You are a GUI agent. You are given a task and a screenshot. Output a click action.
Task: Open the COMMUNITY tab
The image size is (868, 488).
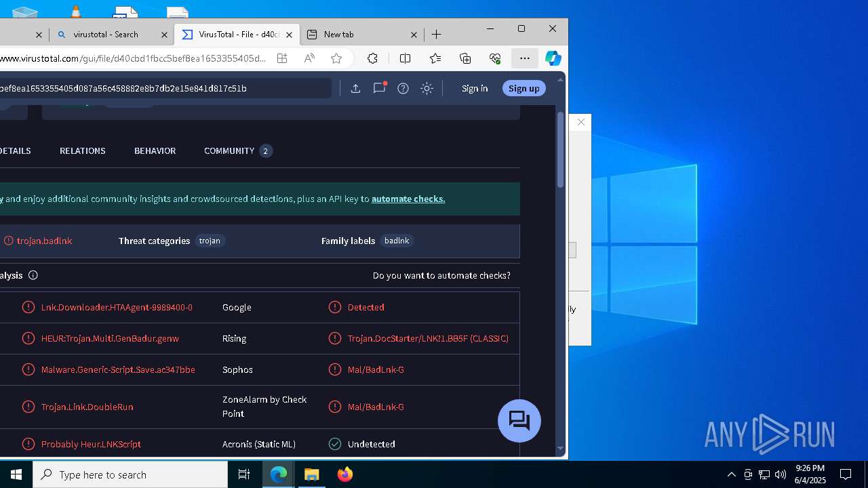238,150
